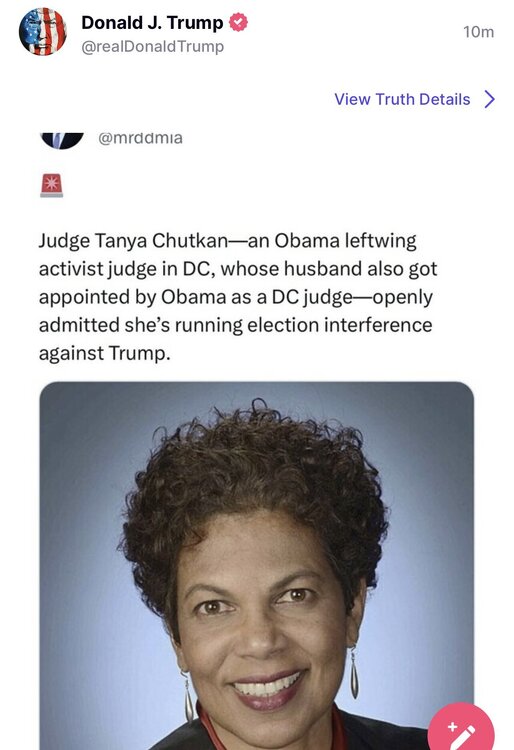Tap the quoted poster's partially hidden avatar
This screenshot has width=514, height=750.
click(62, 140)
